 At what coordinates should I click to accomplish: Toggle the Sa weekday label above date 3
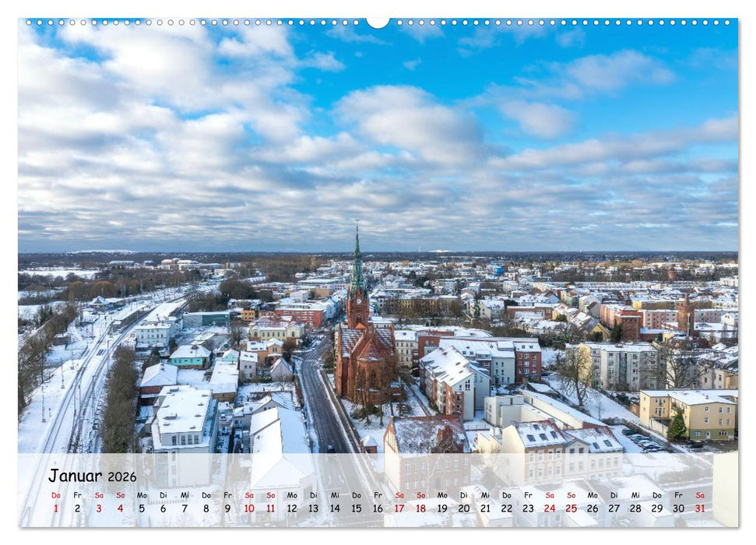click(100, 494)
